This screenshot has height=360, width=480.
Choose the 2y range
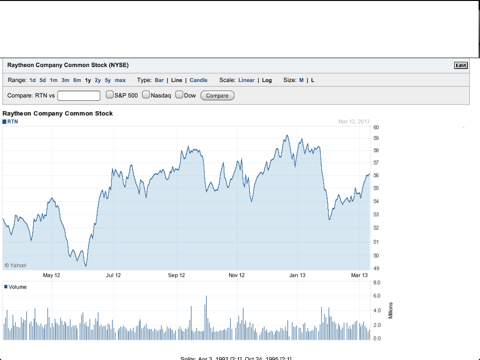(x=98, y=80)
